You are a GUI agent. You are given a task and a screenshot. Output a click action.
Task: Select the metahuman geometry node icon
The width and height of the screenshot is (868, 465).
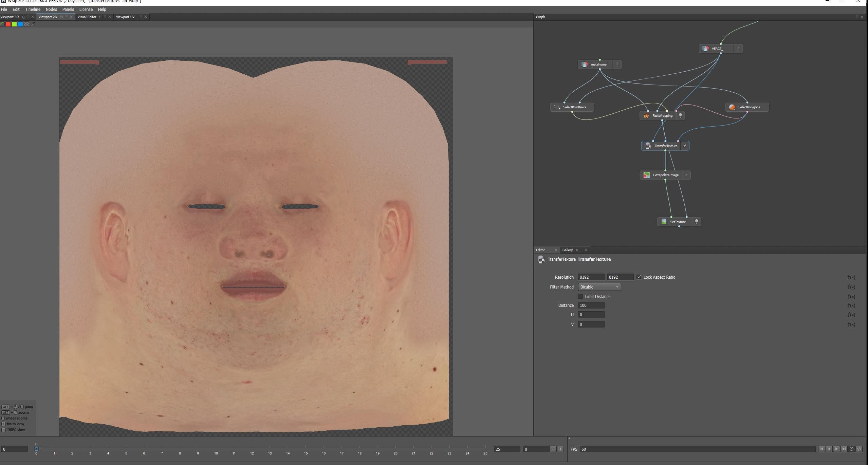point(585,64)
